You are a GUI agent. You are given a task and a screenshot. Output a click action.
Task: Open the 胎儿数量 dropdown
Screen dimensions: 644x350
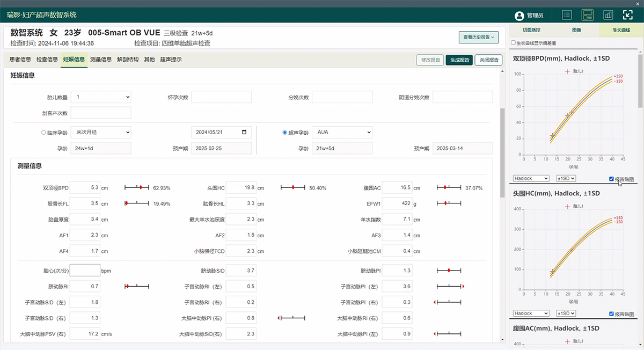coord(101,97)
